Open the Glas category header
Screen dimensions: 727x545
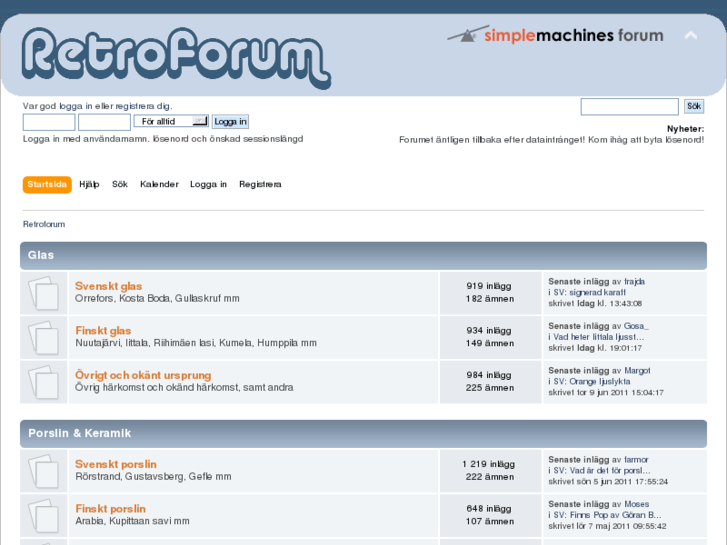coord(41,255)
